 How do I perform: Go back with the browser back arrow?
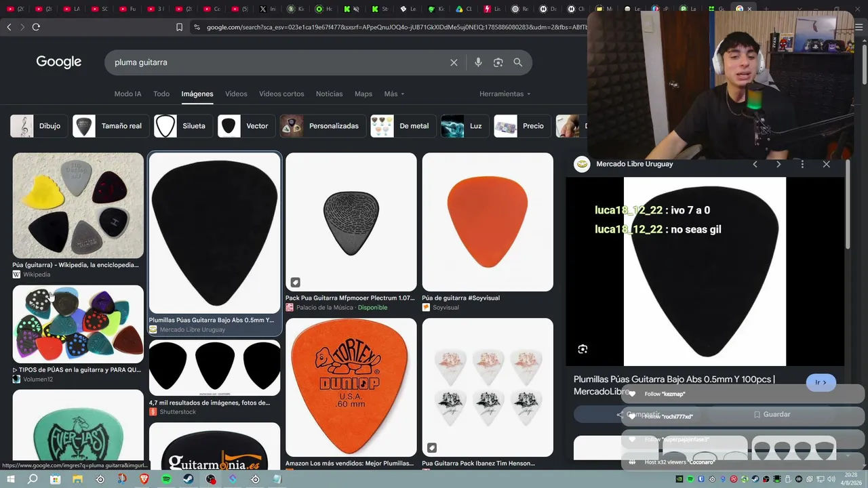(9, 27)
